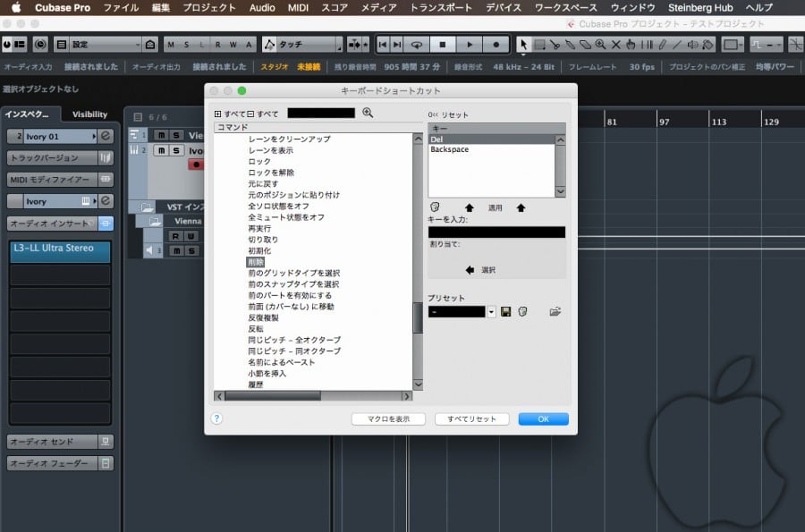Viewport: 805px width, 532px height.
Task: Click the command list horizontal scrollbar thumb
Action: pos(273,396)
